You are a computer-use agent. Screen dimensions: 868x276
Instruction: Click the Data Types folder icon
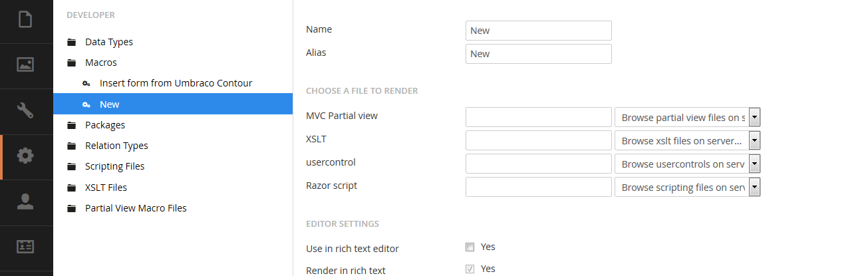click(71, 43)
